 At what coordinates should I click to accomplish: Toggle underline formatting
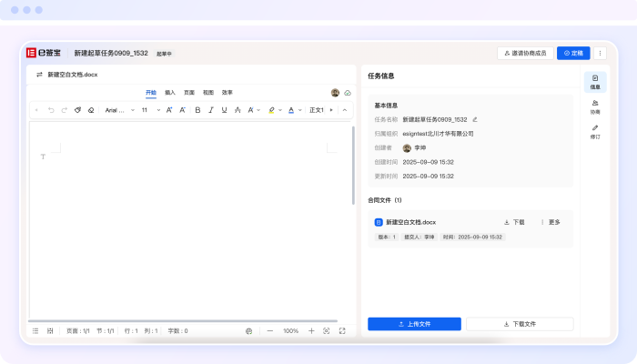[225, 110]
